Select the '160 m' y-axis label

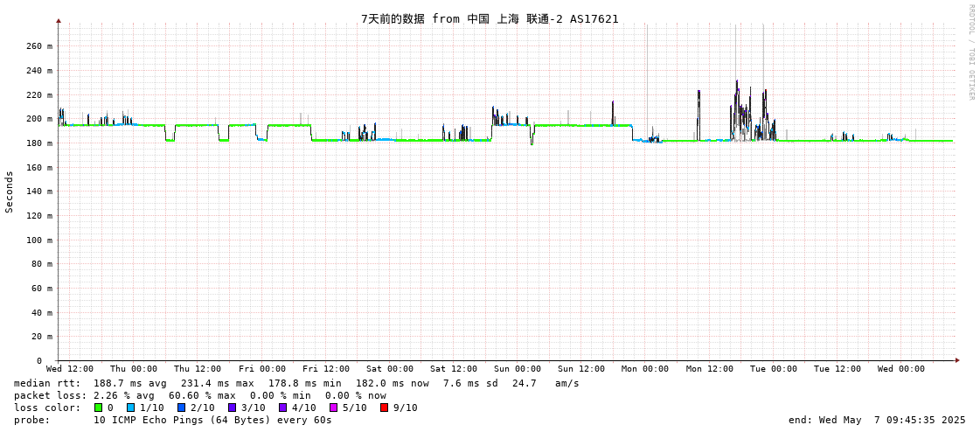tap(39, 168)
